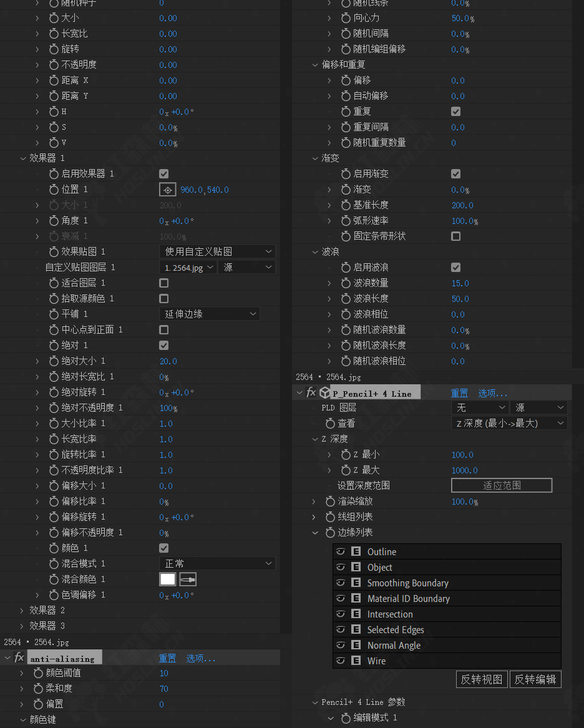Toggle stopwatch for 位置 1 property

point(54,190)
